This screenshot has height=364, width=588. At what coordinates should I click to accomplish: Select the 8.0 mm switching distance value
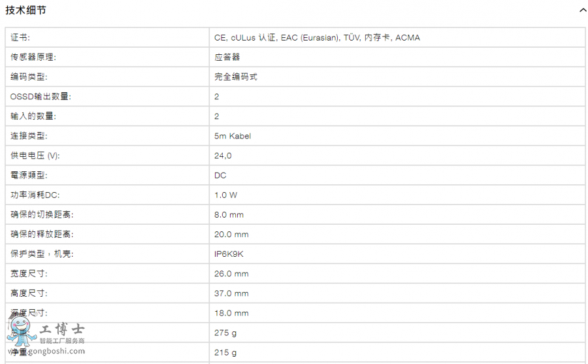[x=229, y=214]
